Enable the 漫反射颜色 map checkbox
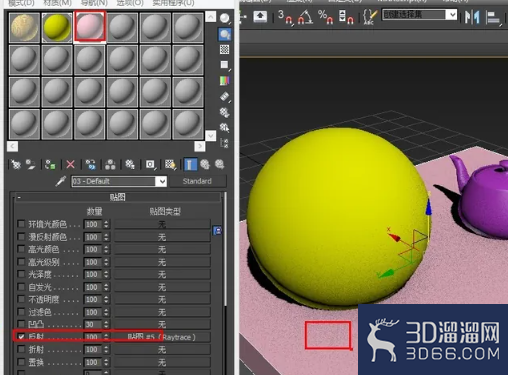The width and height of the screenshot is (508, 375). tap(21, 236)
